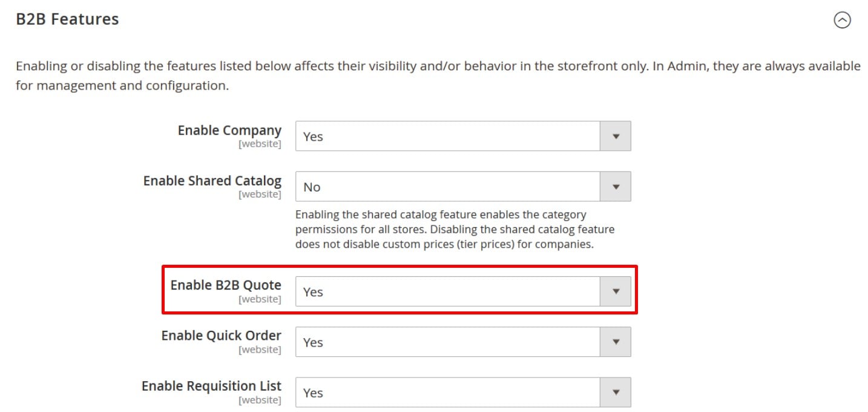Click the Enable Quick Order field label

coord(222,335)
